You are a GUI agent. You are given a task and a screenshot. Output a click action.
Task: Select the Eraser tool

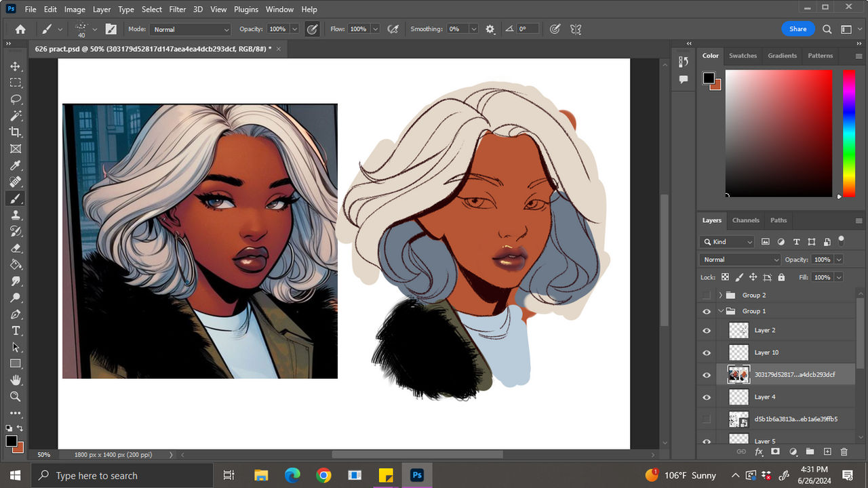click(15, 248)
